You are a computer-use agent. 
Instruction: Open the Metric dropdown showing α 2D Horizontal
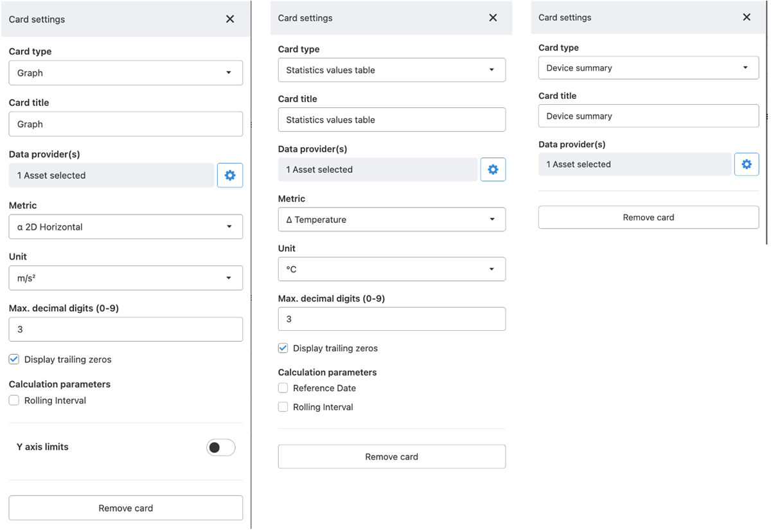click(125, 226)
